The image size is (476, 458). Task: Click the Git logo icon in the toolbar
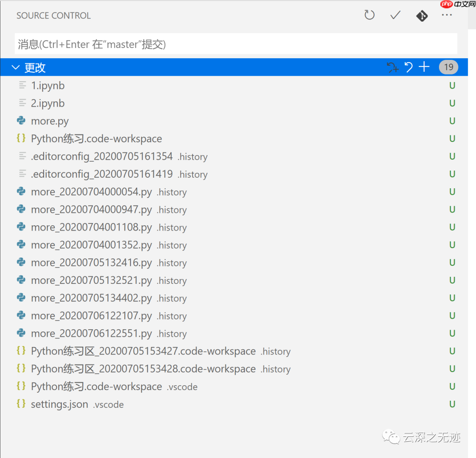point(422,15)
